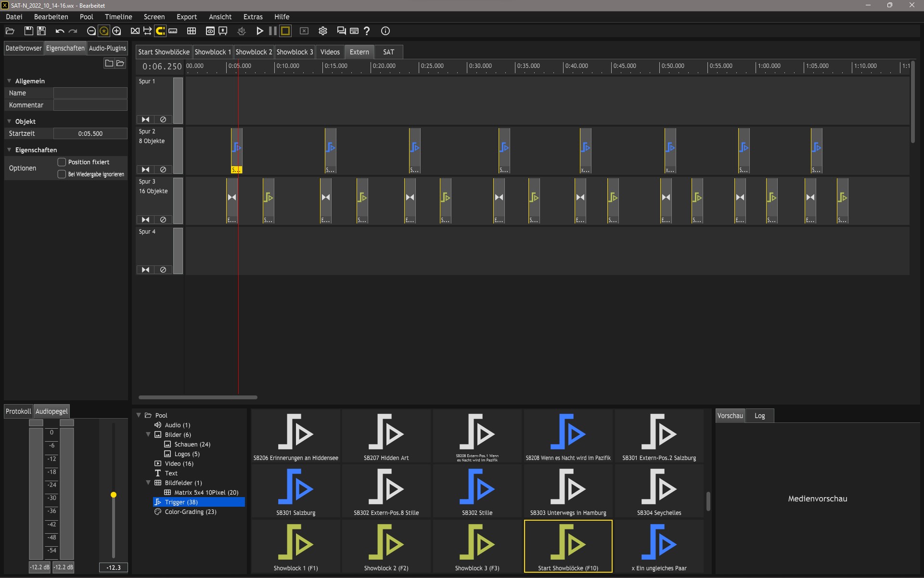Enable the Position fixiert checkbox
924x578 pixels.
pos(62,162)
